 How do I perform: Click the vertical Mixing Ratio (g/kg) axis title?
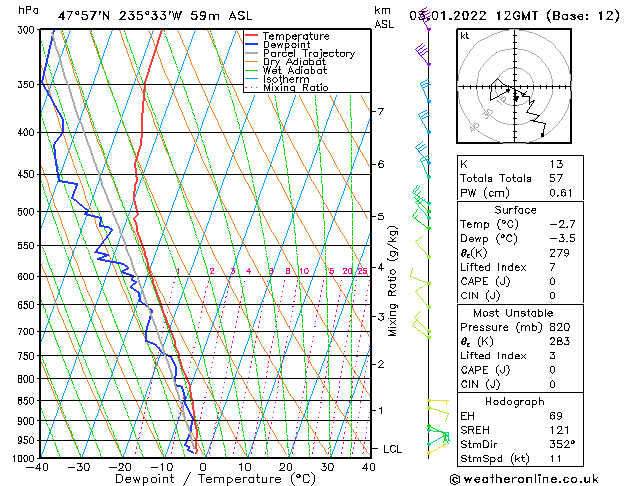tap(392, 281)
